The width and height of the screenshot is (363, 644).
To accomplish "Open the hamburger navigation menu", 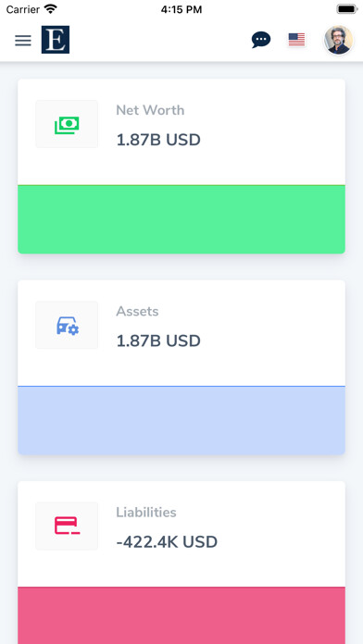I will pyautogui.click(x=23, y=41).
